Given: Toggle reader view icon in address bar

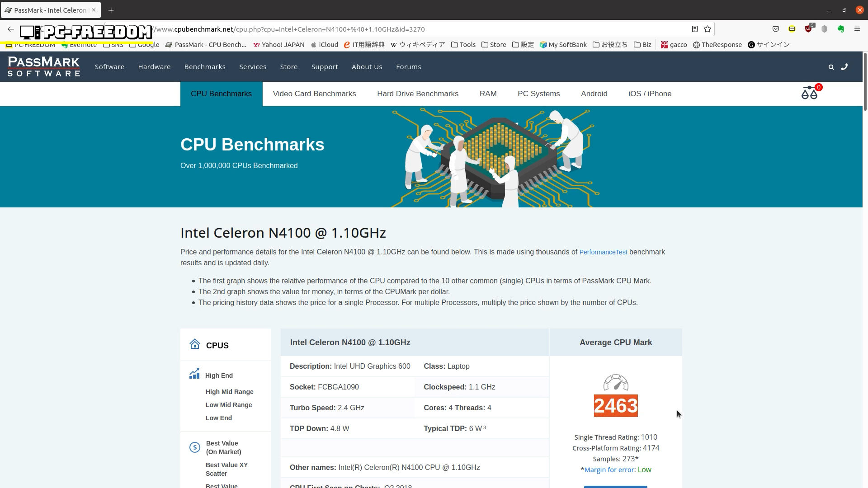Looking at the screenshot, I should [695, 29].
